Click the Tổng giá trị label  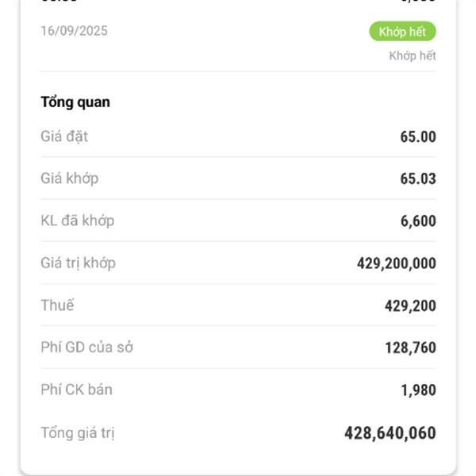pos(80,433)
